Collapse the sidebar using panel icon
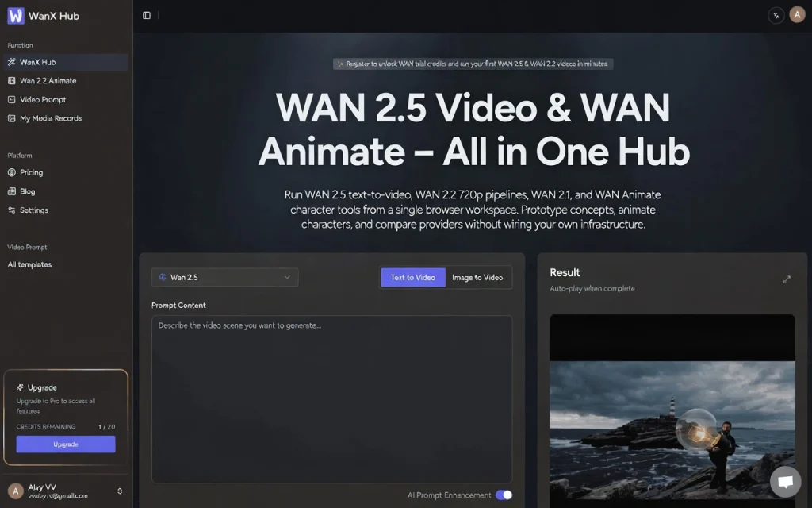The height and width of the screenshot is (508, 812). pyautogui.click(x=147, y=15)
